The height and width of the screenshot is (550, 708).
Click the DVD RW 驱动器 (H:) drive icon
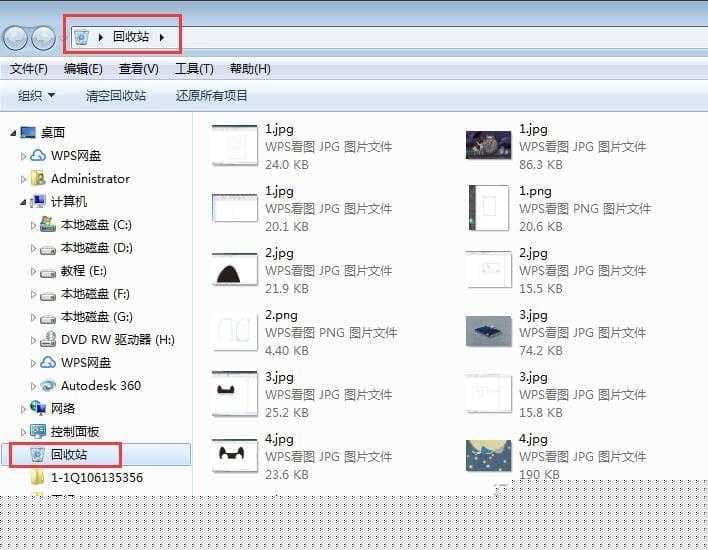pos(48,339)
